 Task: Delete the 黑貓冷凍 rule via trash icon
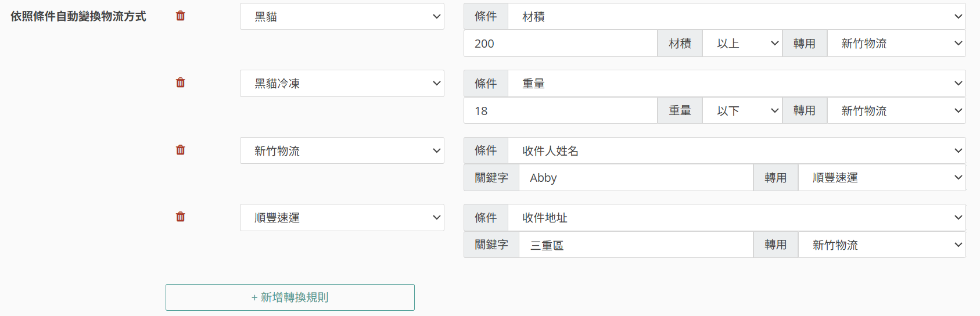click(181, 82)
